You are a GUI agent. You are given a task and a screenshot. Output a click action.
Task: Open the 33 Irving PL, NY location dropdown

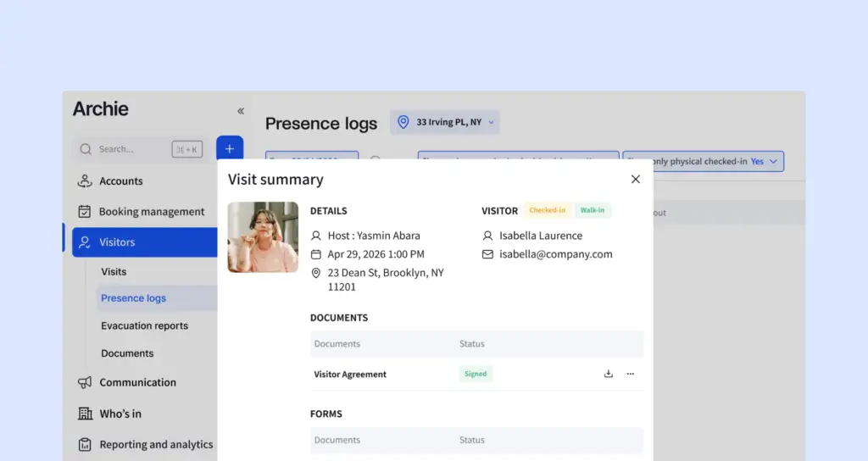[444, 122]
